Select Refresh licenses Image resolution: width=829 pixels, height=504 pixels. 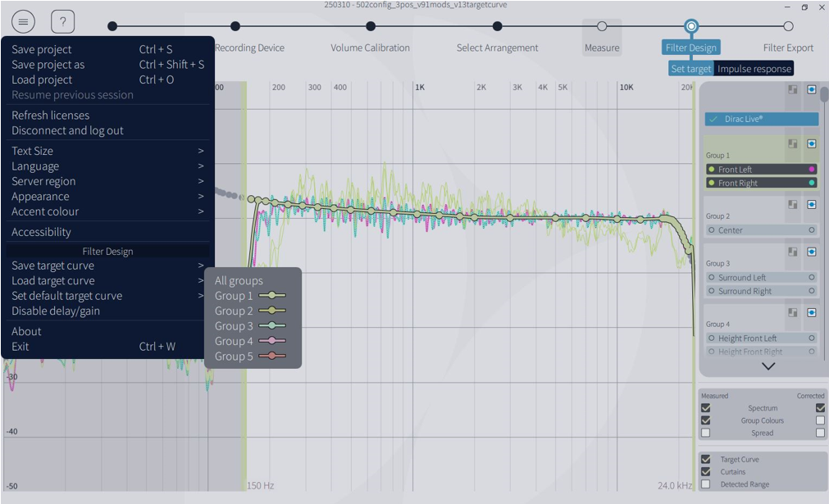pos(108,116)
